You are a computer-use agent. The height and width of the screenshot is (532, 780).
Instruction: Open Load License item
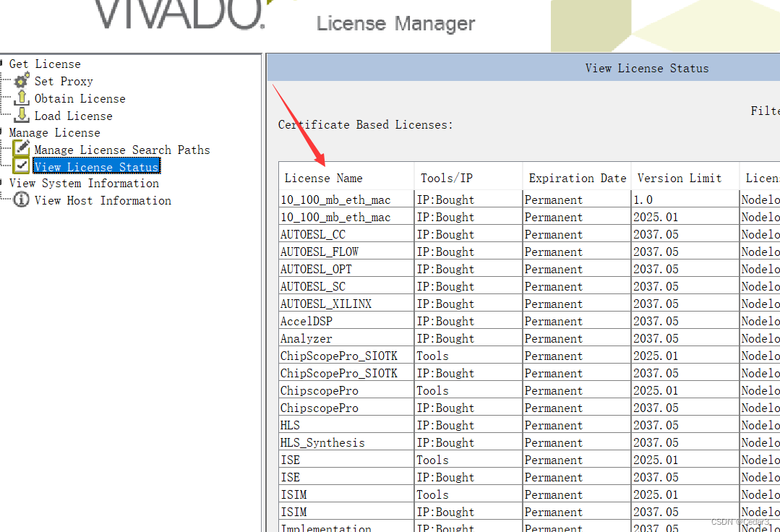73,116
